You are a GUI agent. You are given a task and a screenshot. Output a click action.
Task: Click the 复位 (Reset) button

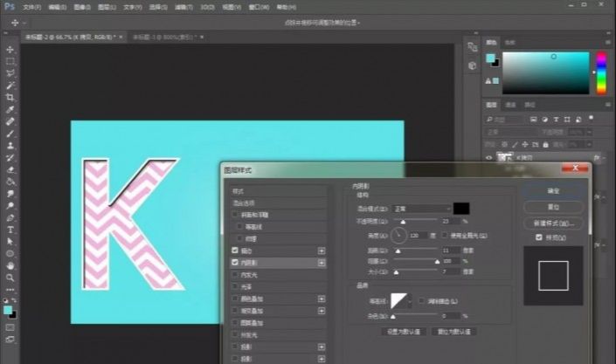pyautogui.click(x=553, y=207)
